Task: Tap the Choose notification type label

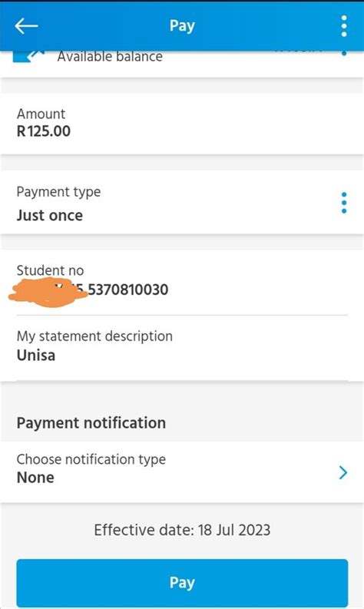Action: [x=91, y=459]
